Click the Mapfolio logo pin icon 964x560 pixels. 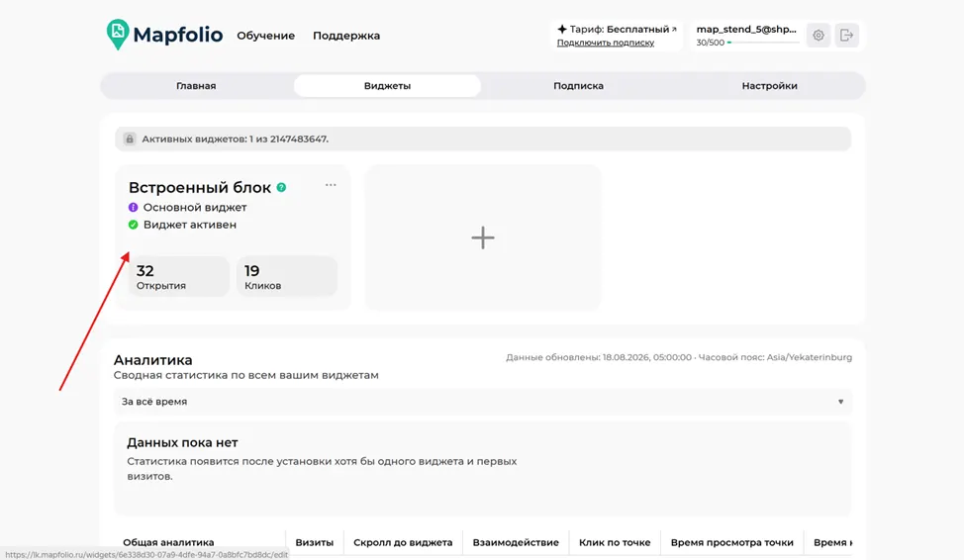(x=117, y=34)
